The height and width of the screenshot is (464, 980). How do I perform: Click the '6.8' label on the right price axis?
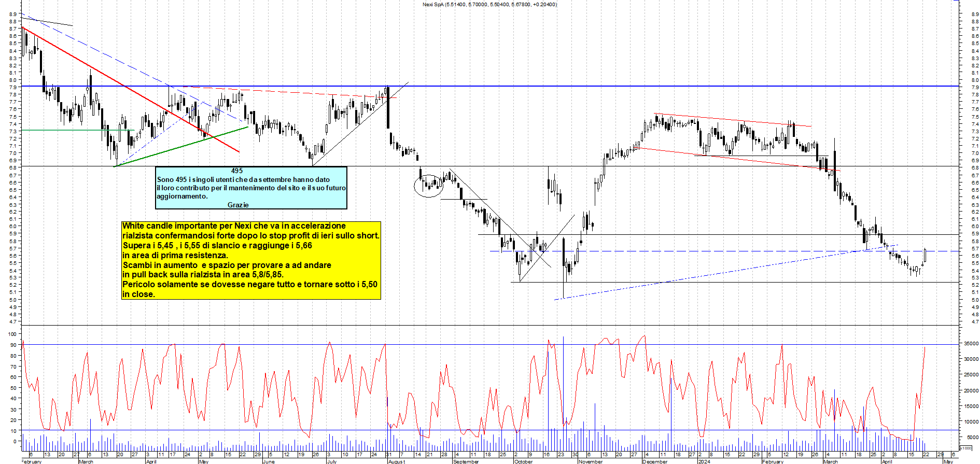click(x=975, y=168)
